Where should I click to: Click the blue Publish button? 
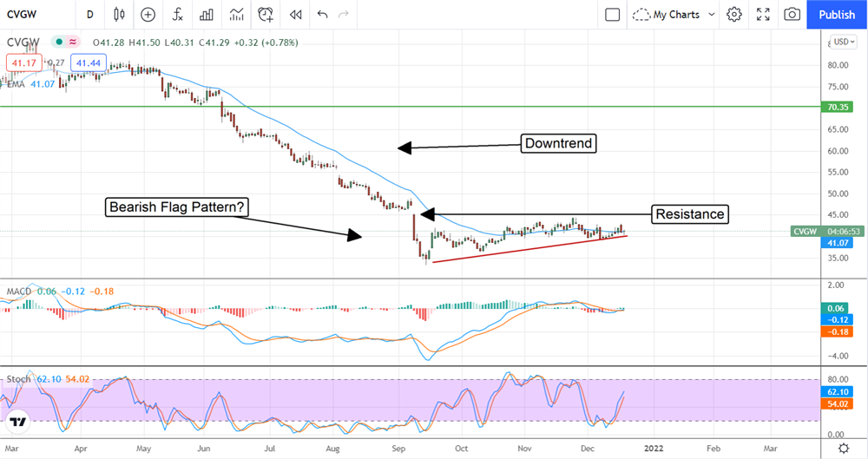click(837, 15)
